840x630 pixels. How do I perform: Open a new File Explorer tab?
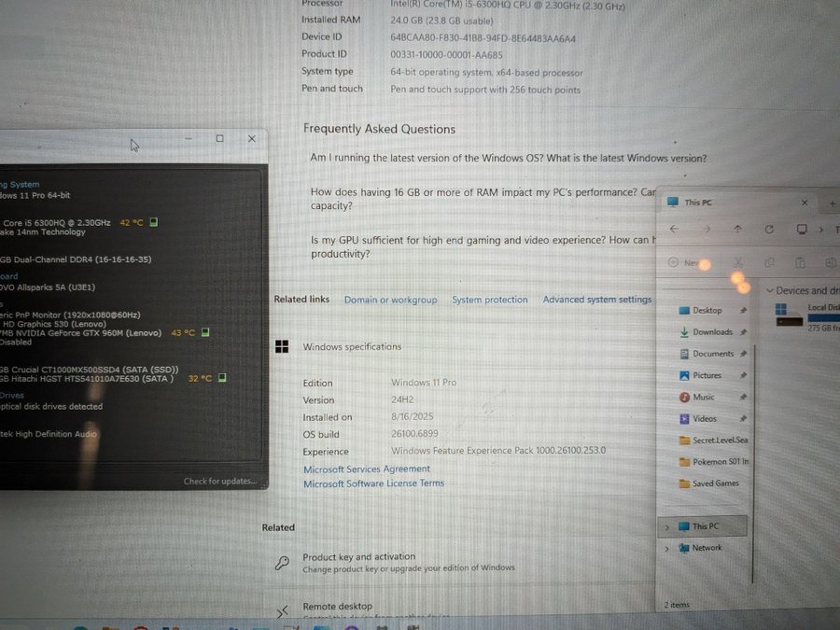pos(833,203)
